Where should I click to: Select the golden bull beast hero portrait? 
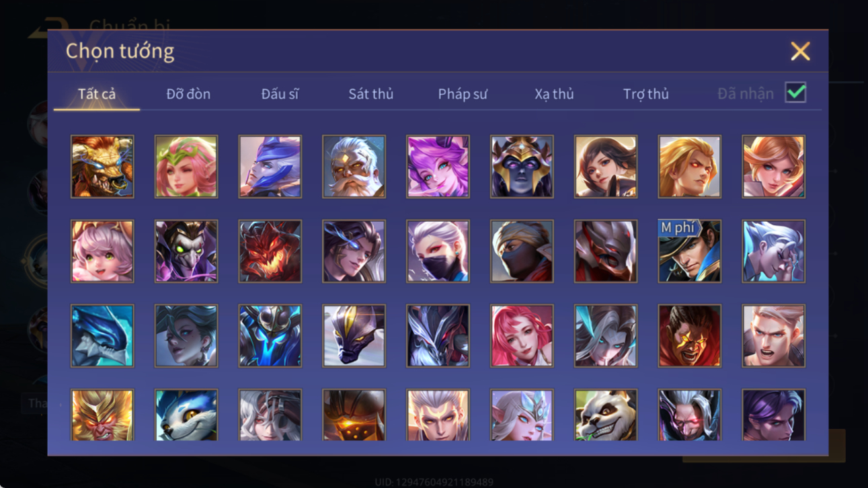[x=102, y=167]
